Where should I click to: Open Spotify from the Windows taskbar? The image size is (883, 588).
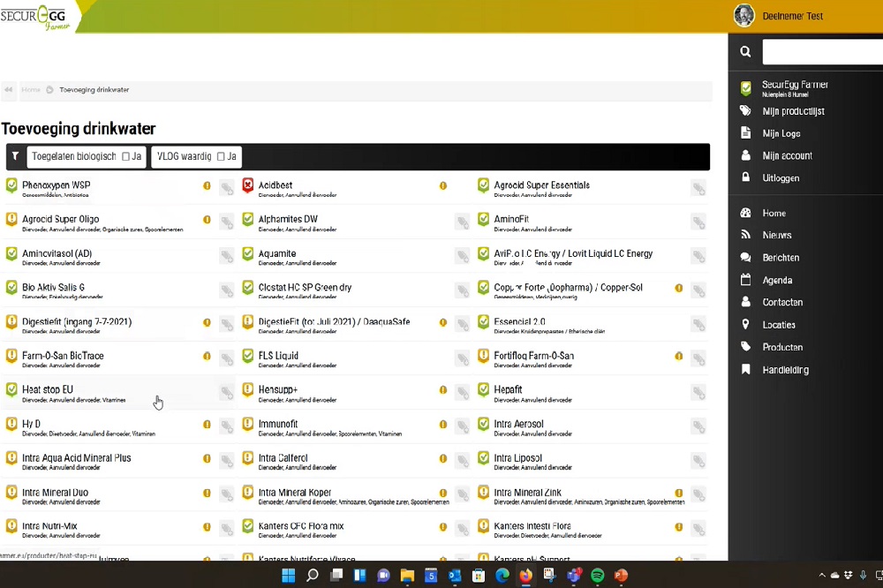598,575
